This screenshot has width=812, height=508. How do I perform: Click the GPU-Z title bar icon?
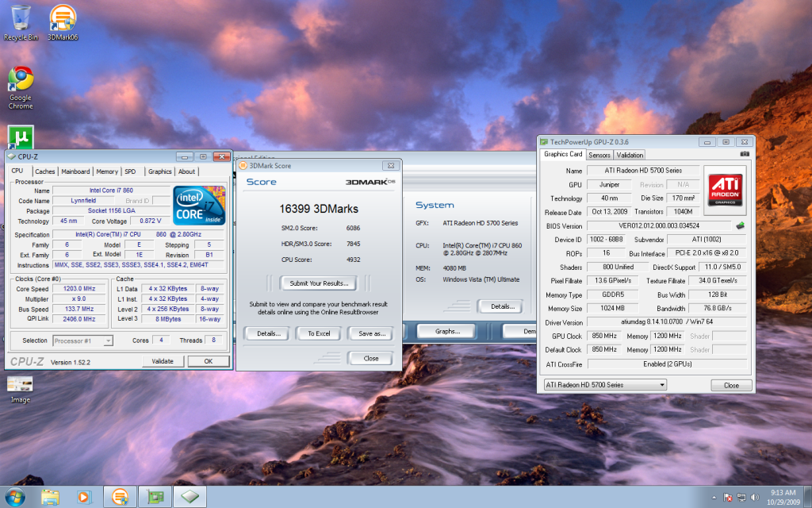544,141
